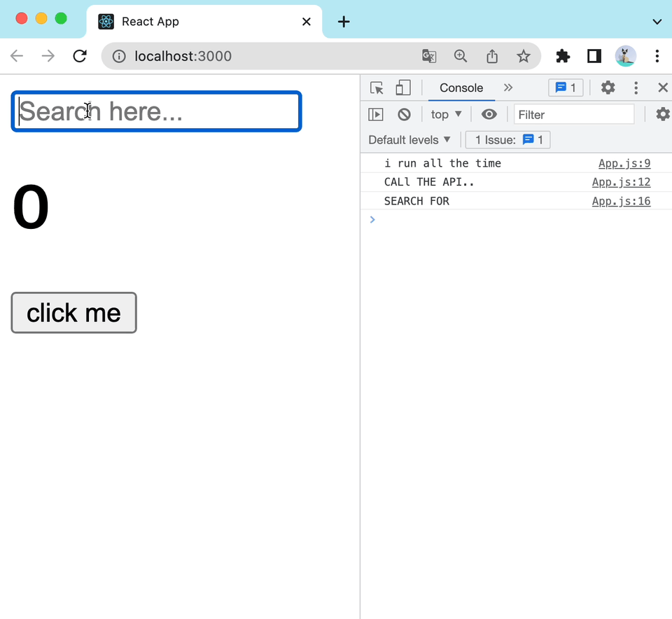Click the browser forward arrow
This screenshot has width=672, height=619.
pos(48,56)
